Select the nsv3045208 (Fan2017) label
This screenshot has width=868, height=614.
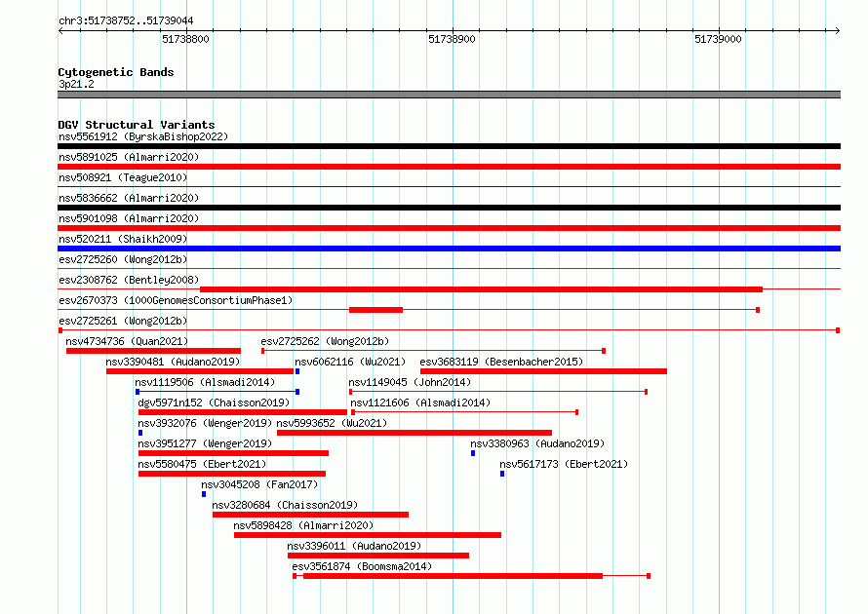click(x=259, y=484)
